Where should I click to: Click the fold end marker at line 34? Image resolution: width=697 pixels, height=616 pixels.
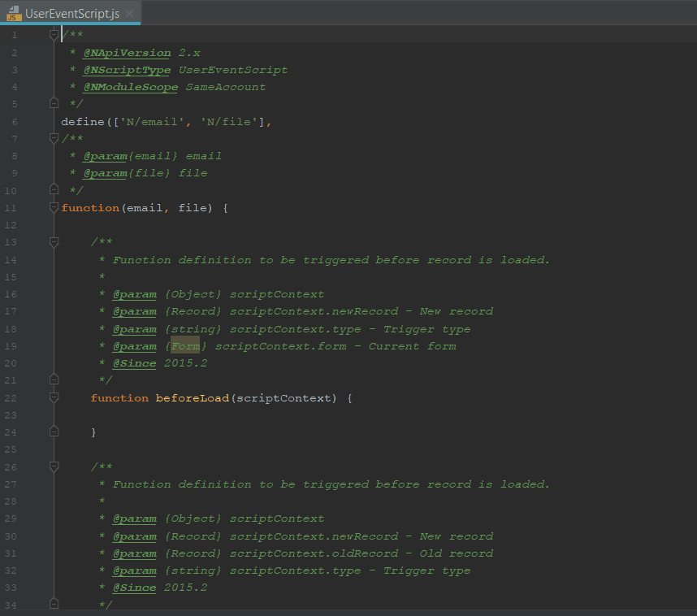(x=54, y=604)
